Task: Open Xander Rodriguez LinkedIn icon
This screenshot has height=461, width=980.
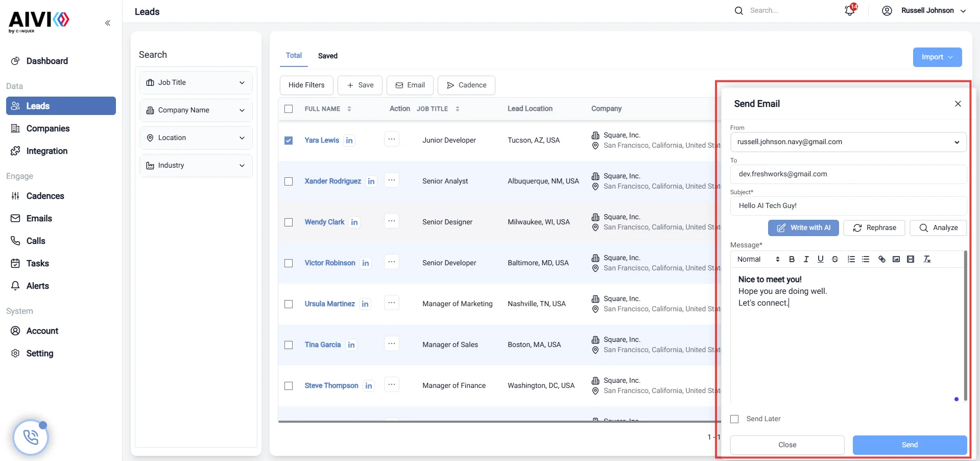Action: [371, 181]
